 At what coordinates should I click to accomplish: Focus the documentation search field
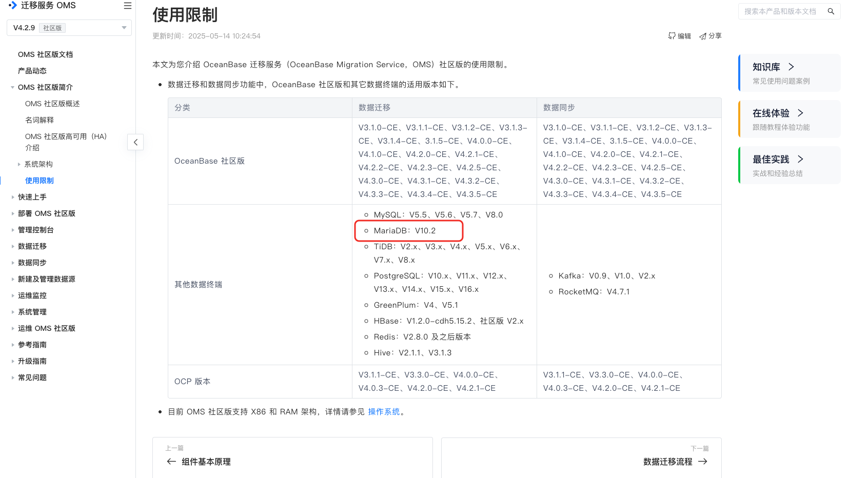click(789, 11)
